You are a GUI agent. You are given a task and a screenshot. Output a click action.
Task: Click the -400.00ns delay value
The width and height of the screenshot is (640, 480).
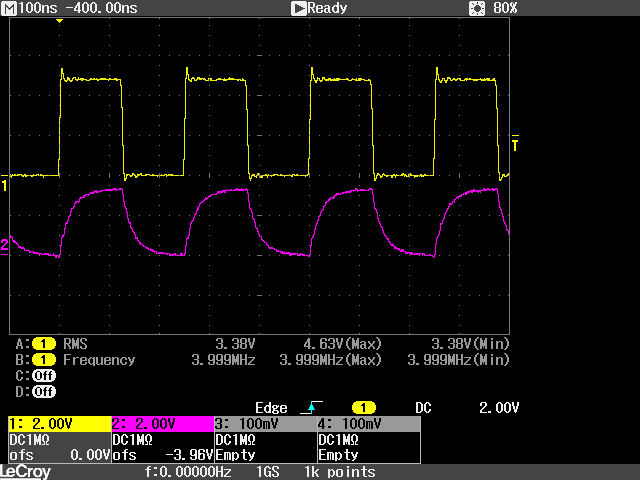(102, 8)
